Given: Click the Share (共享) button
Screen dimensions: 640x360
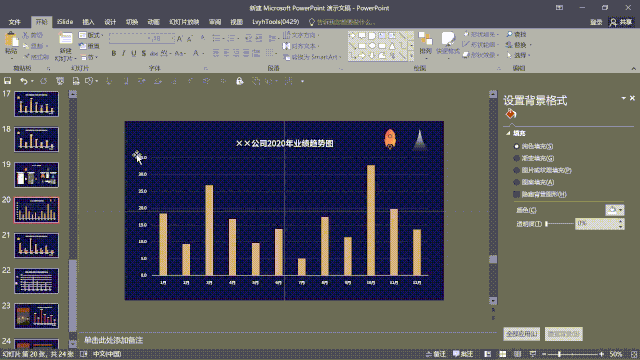Looking at the screenshot, I should 621,22.
